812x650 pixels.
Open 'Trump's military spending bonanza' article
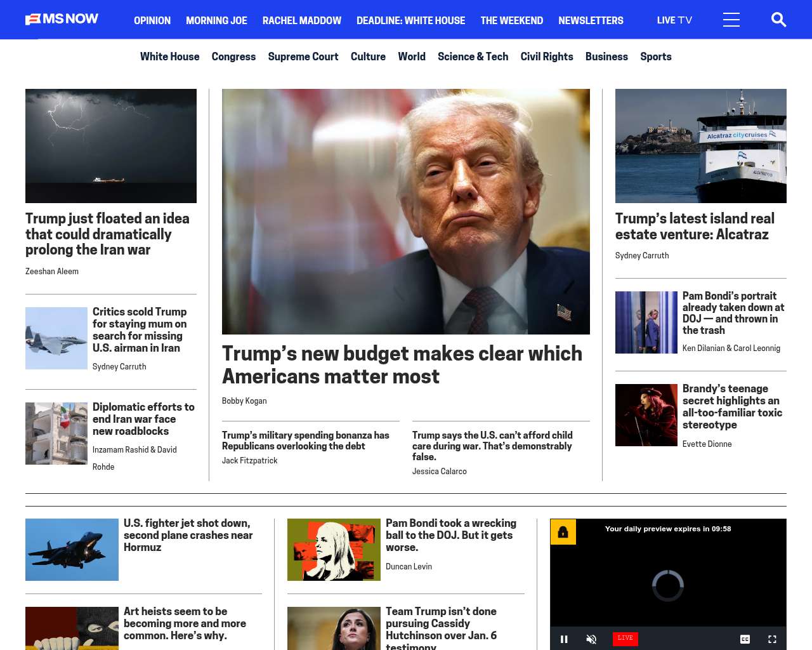(306, 441)
